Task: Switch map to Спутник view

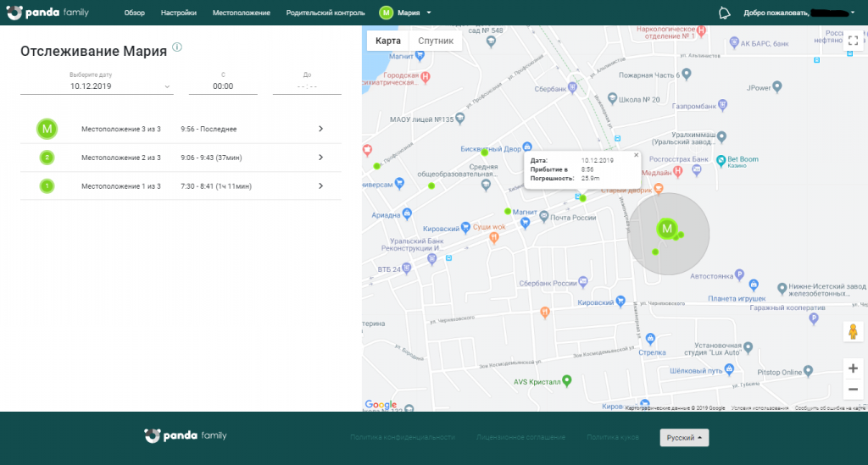Action: (436, 41)
